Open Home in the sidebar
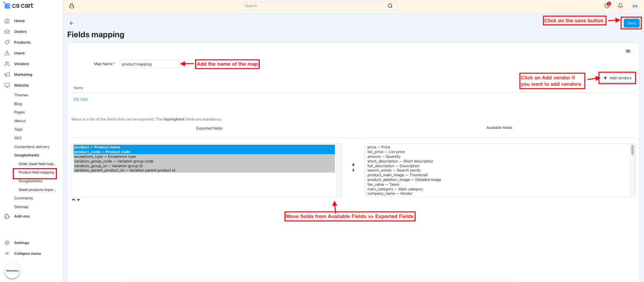Screen dimensions: 644x282 tap(20, 21)
